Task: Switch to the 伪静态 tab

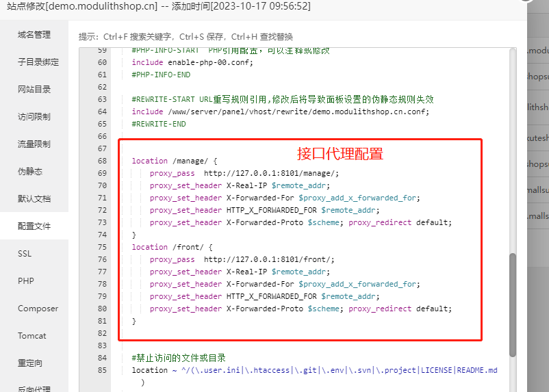Action: [x=30, y=172]
